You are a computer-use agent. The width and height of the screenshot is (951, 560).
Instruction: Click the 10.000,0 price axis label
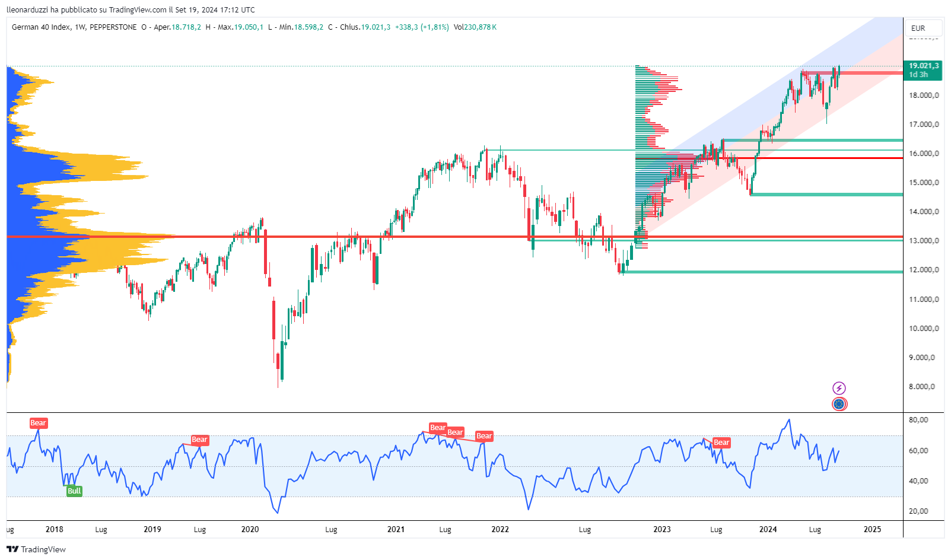(924, 329)
